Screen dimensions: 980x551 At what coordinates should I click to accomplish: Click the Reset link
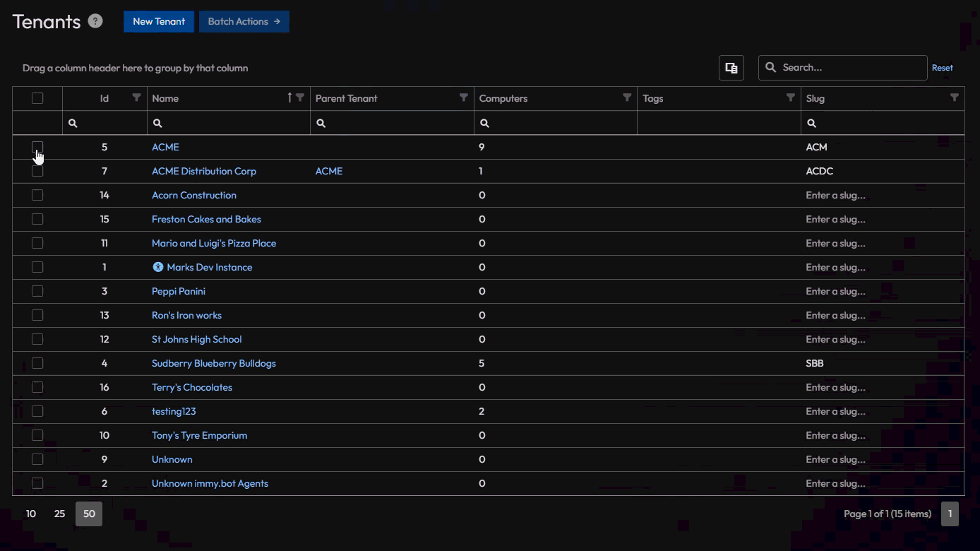[x=943, y=68]
